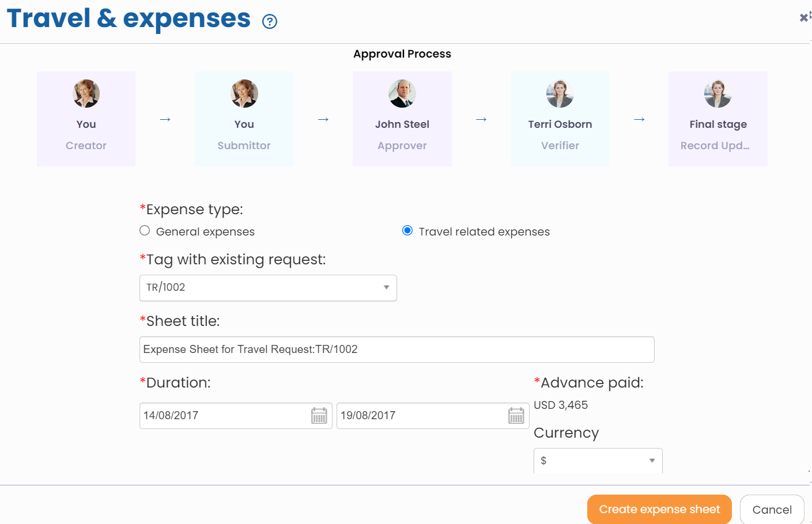Open the calendar picker for the start date
Screen dimensions: 812x524
319,415
